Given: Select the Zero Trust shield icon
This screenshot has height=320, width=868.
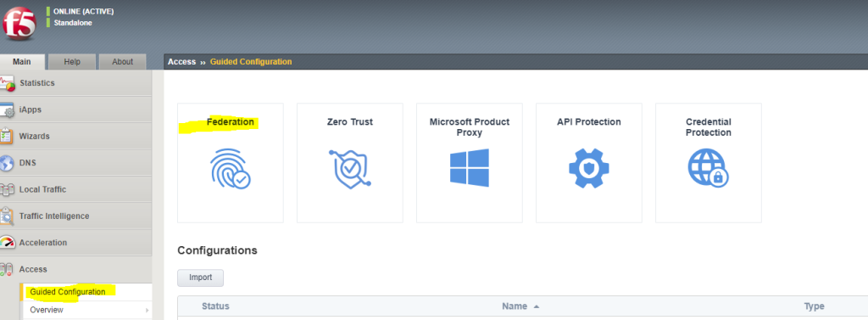Looking at the screenshot, I should pos(350,168).
